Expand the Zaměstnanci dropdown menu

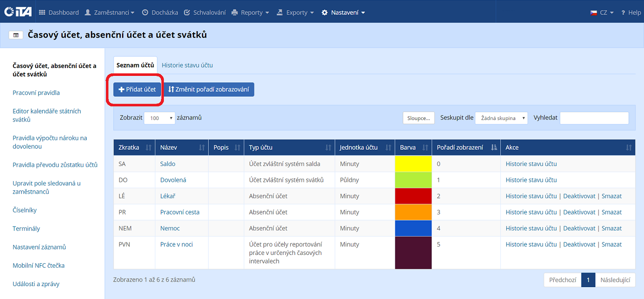coord(109,13)
